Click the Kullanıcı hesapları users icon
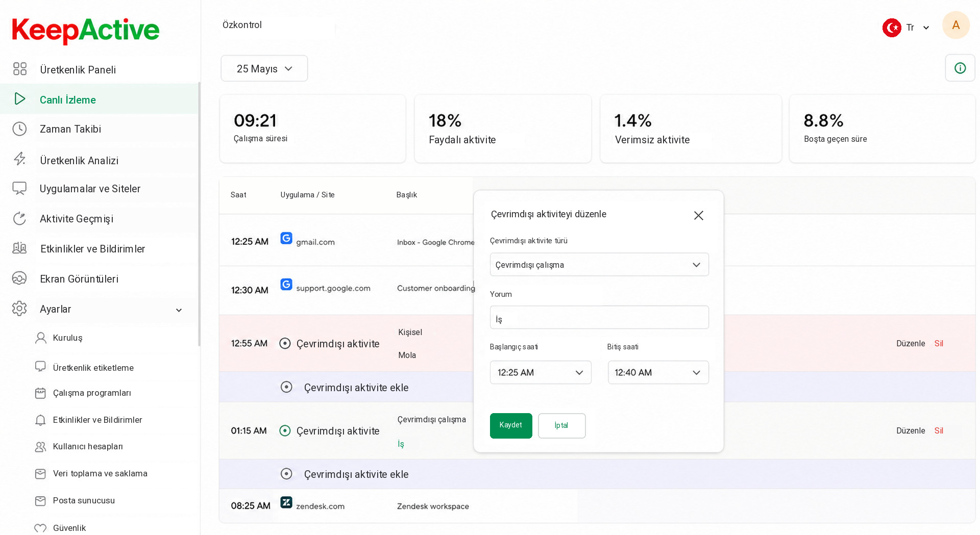 point(40,446)
